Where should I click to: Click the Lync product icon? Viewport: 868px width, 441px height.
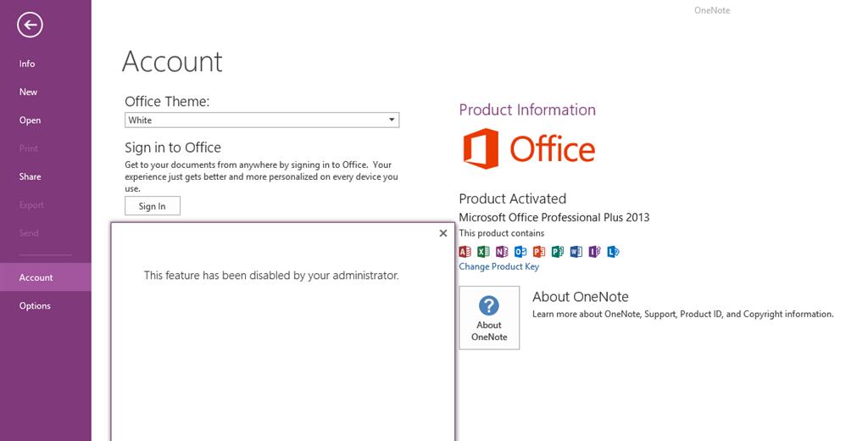[x=613, y=252]
